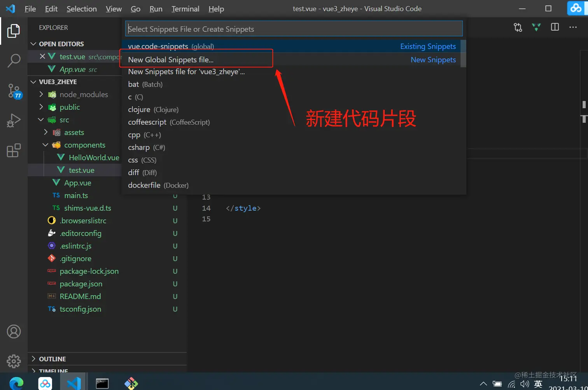
Task: Open the Manage gear icon
Action: (14, 361)
